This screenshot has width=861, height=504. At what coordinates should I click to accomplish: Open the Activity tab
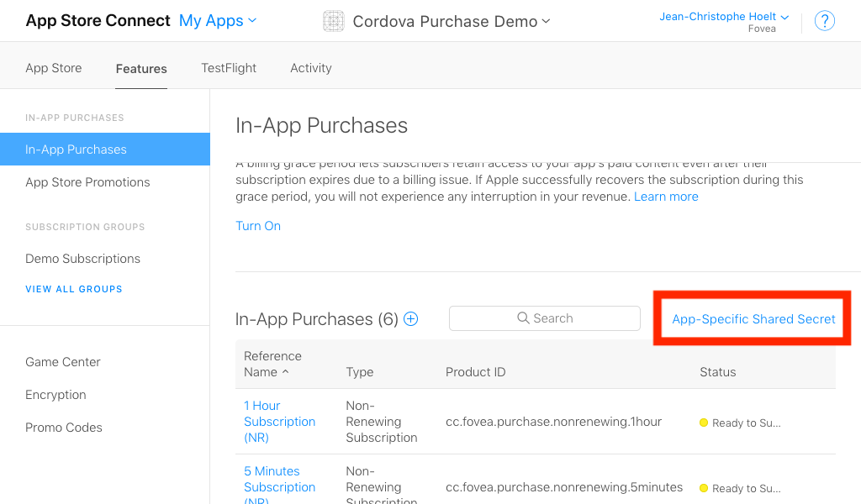point(311,68)
